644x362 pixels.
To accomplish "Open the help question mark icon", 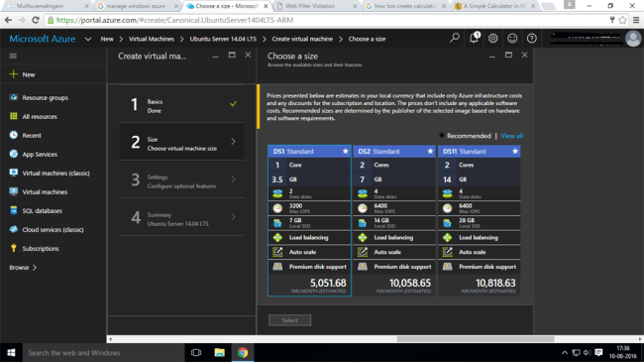I will [x=531, y=39].
